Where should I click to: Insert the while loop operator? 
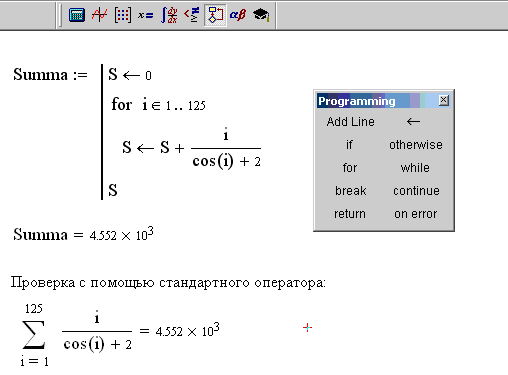coord(415,168)
